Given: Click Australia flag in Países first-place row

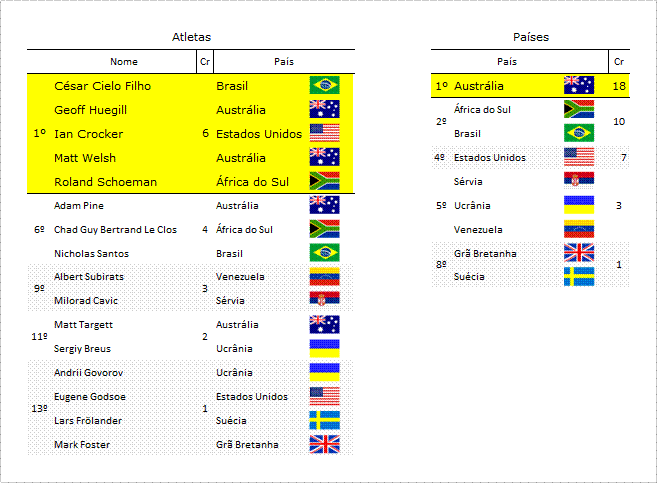Looking at the screenshot, I should tap(579, 85).
